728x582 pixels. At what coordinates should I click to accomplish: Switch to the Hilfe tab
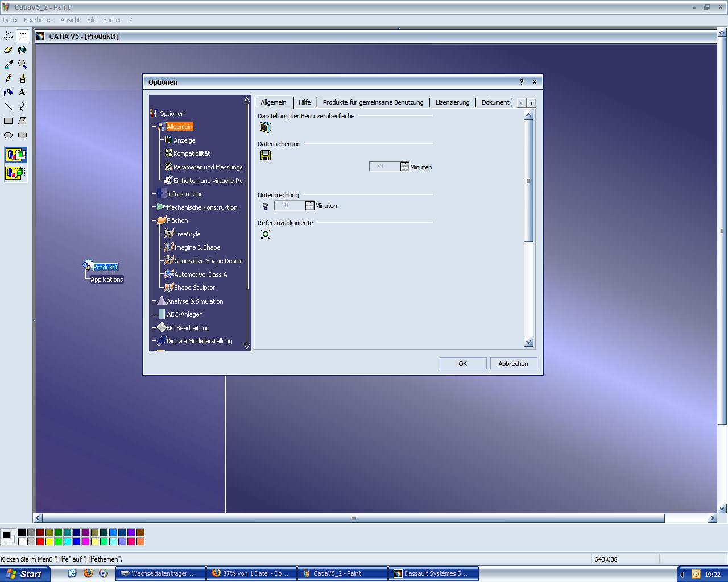pos(305,102)
